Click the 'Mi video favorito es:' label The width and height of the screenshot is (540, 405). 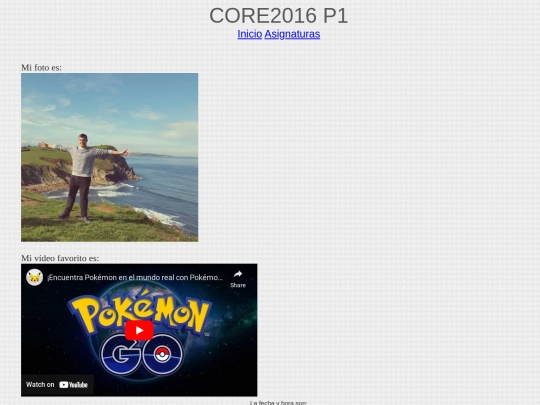(x=60, y=258)
